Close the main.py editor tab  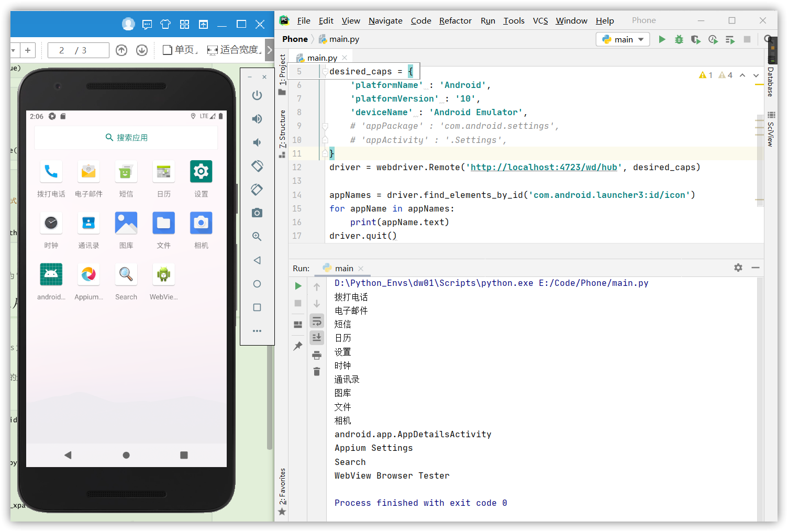coord(345,58)
